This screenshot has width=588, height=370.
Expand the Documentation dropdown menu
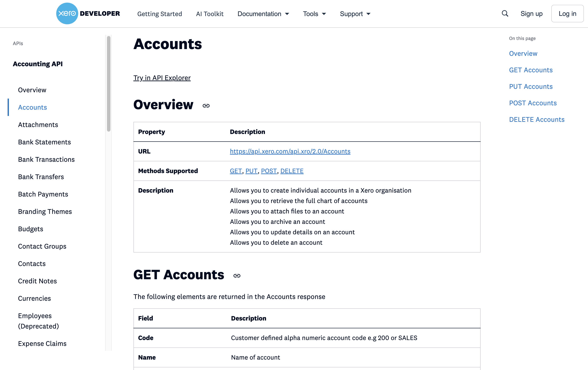(263, 14)
